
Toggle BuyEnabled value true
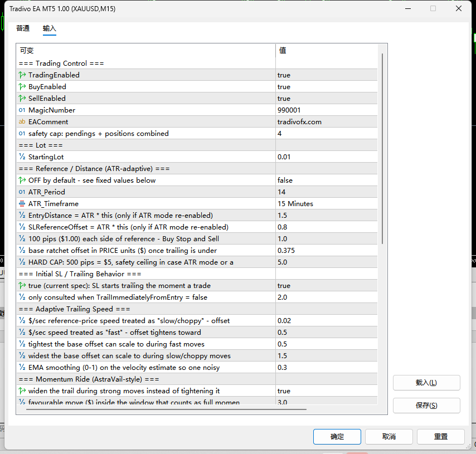pyautogui.click(x=326, y=86)
